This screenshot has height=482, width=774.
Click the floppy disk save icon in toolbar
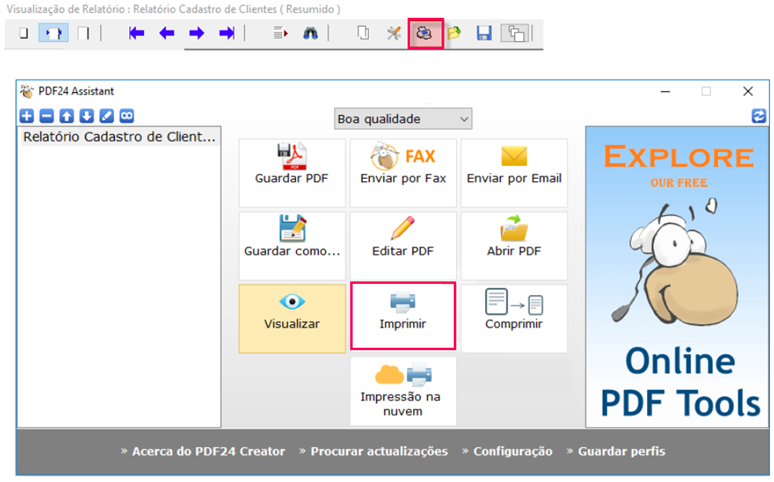tap(484, 33)
